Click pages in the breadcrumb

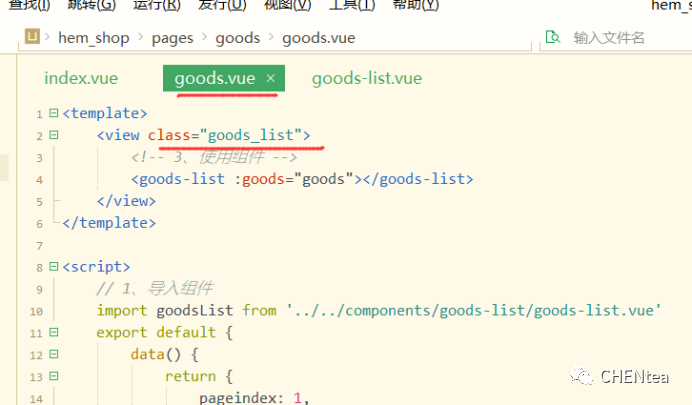point(173,38)
